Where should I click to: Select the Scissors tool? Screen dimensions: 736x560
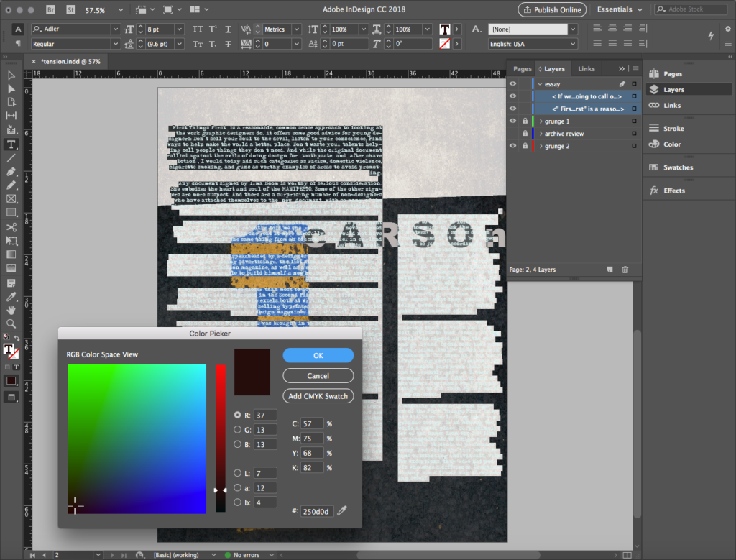click(11, 226)
